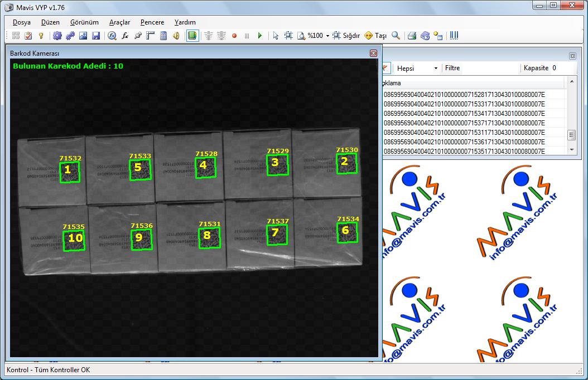Select the list row containing 71537
The height and width of the screenshot is (380, 588).
(473, 123)
